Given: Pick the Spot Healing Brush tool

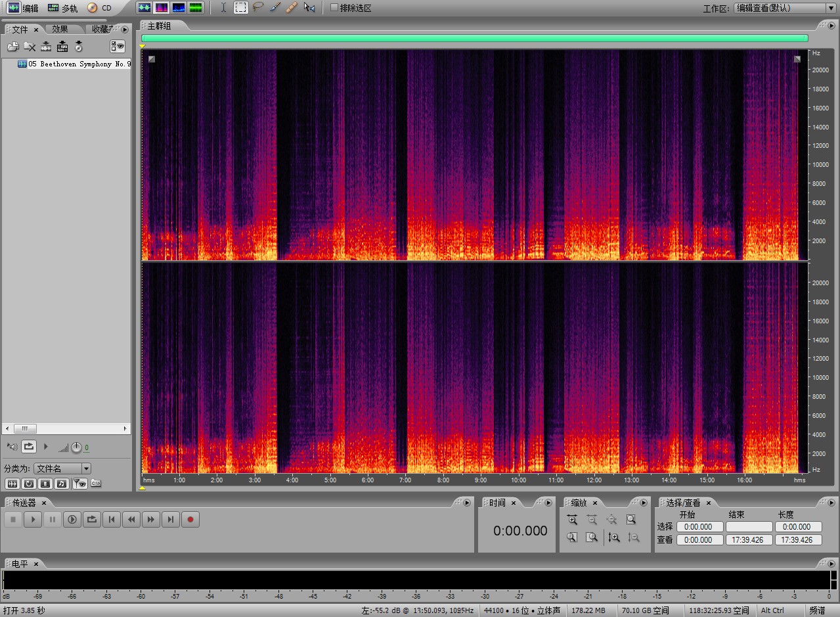Looking at the screenshot, I should (292, 8).
